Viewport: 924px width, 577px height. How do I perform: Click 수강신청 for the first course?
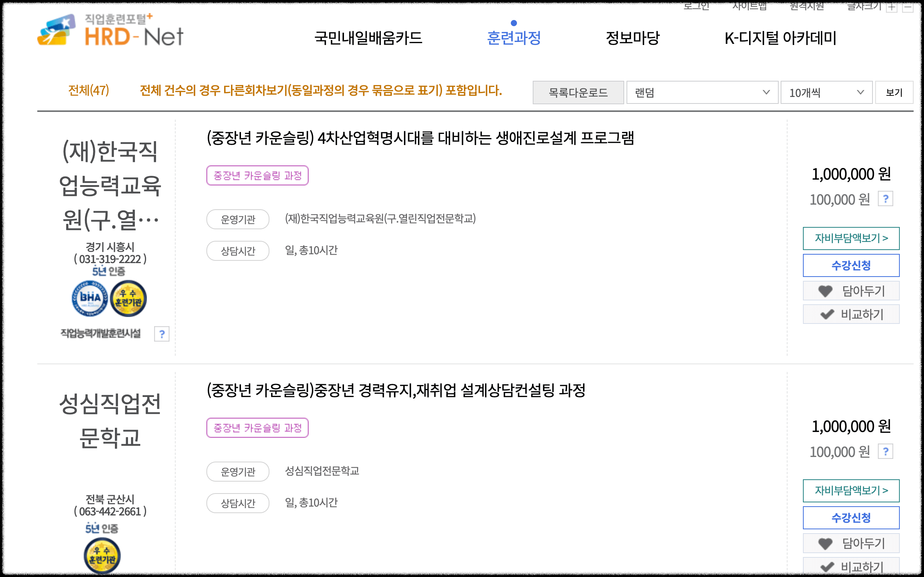click(x=851, y=265)
